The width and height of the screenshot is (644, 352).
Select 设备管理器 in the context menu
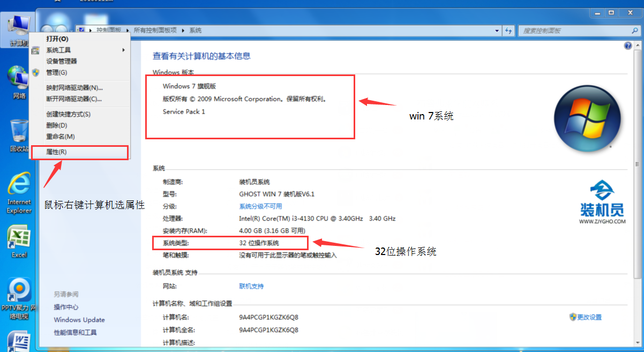[80, 61]
